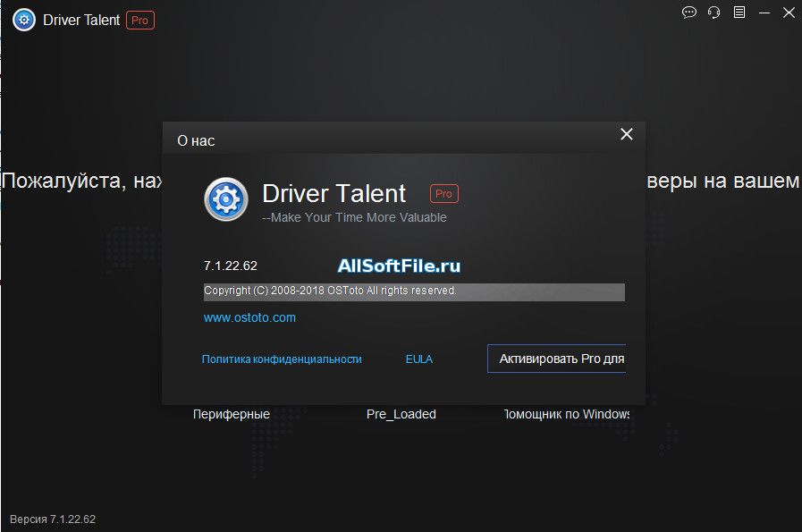Open the feedback chat bubble icon
Image resolution: width=802 pixels, height=532 pixels.
(x=689, y=13)
